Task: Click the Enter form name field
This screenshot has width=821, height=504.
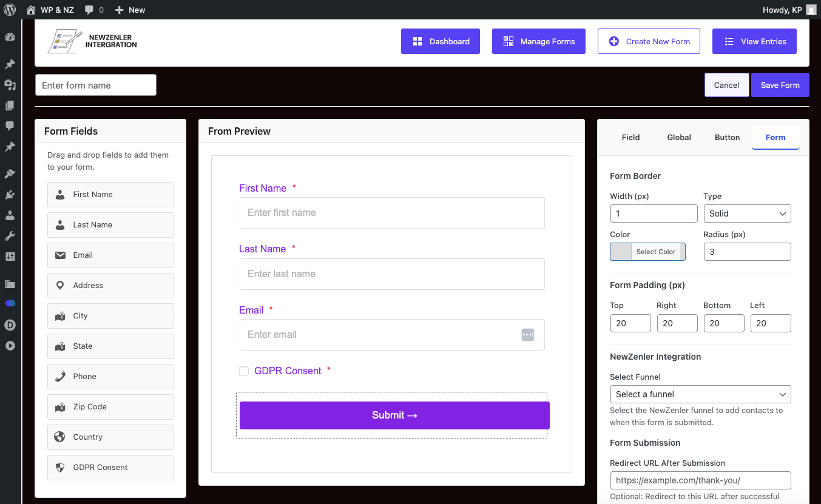Action: (x=96, y=86)
